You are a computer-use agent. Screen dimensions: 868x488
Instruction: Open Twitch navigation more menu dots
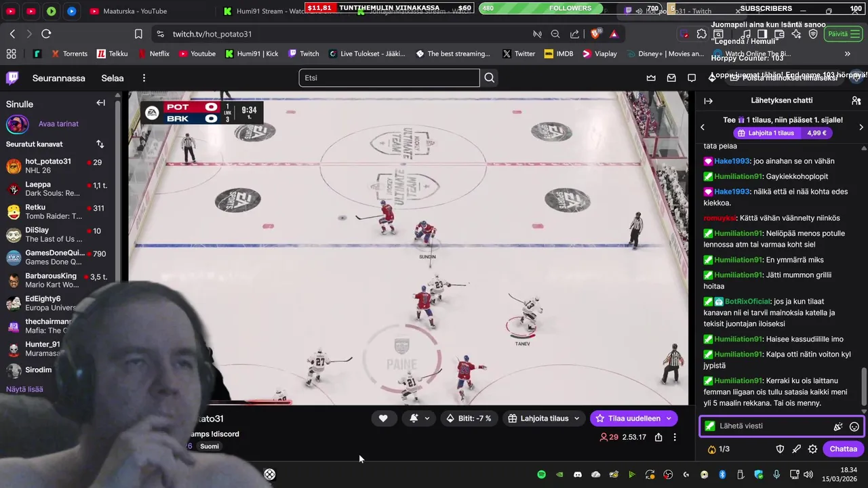click(144, 78)
